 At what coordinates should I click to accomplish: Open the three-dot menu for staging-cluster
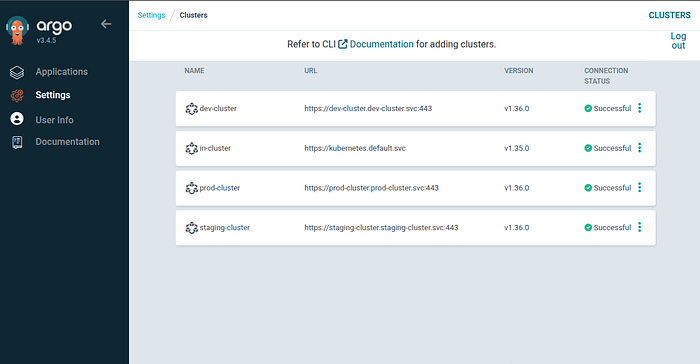pos(640,227)
